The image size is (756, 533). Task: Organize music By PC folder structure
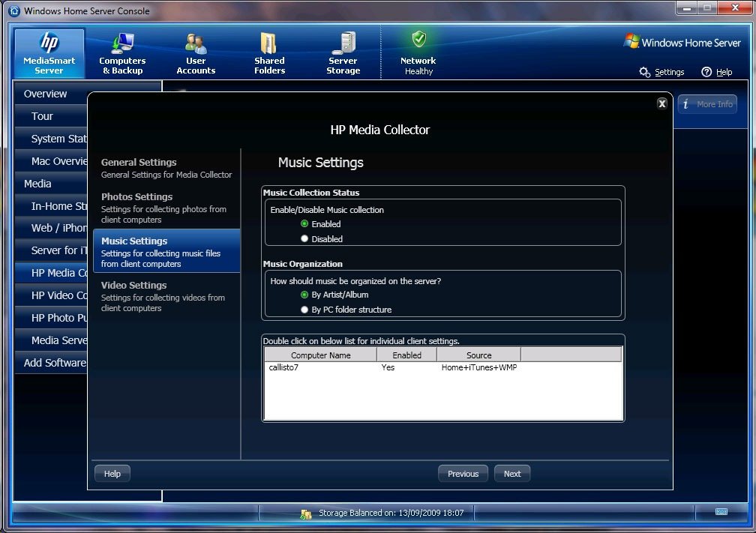click(x=304, y=310)
